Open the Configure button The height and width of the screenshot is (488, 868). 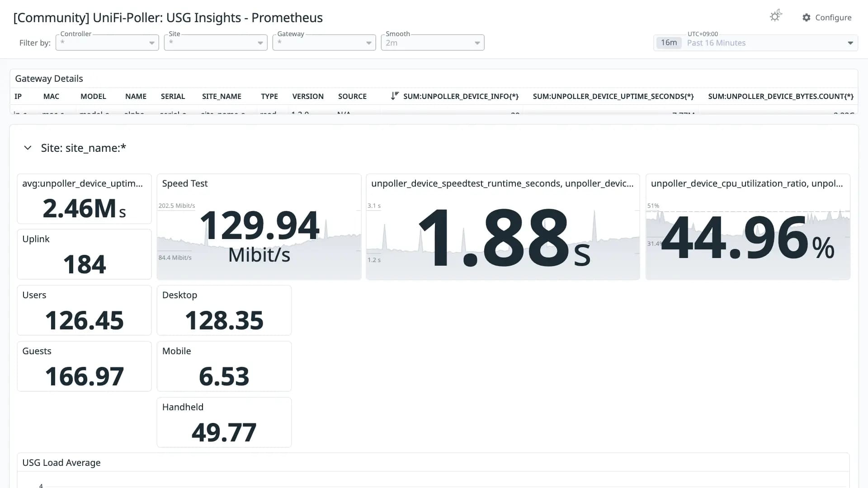point(827,18)
